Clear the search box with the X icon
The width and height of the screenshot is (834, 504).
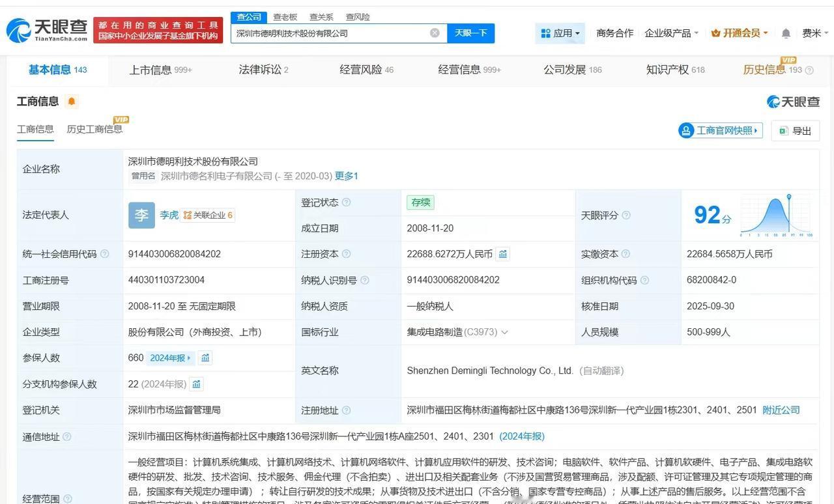point(435,33)
